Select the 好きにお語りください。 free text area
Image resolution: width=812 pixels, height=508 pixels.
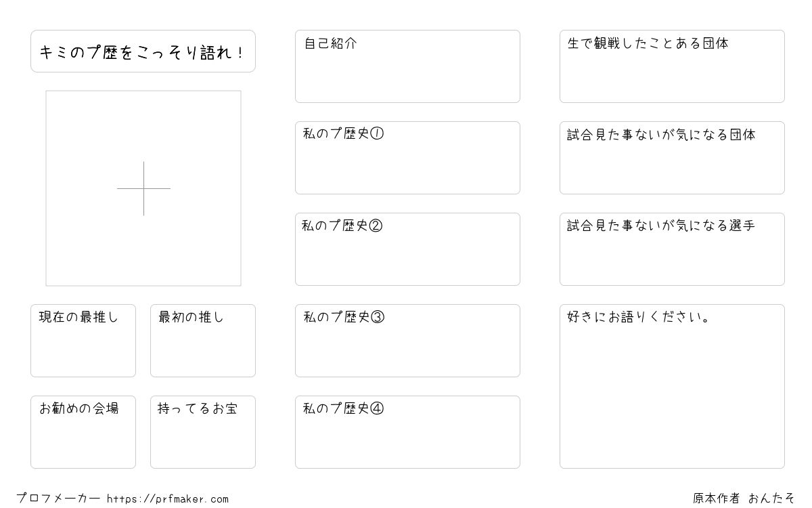(672, 386)
